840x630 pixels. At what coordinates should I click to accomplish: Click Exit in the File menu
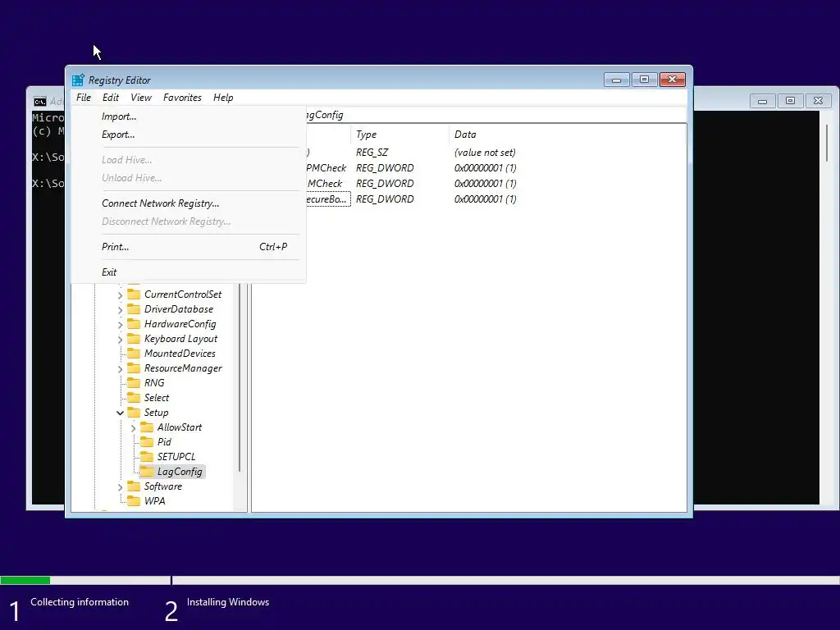[189, 272]
